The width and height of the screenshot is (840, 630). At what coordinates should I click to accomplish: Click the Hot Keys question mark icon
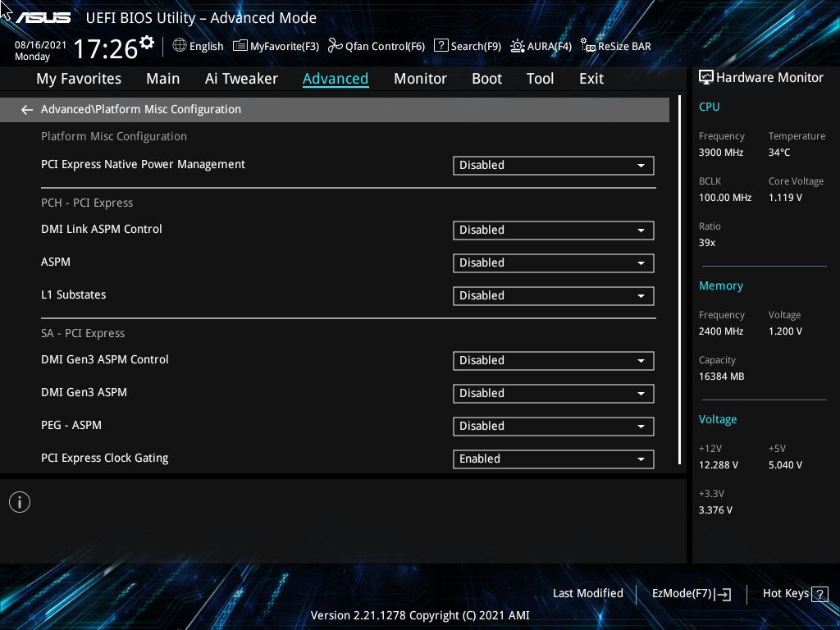tap(819, 594)
